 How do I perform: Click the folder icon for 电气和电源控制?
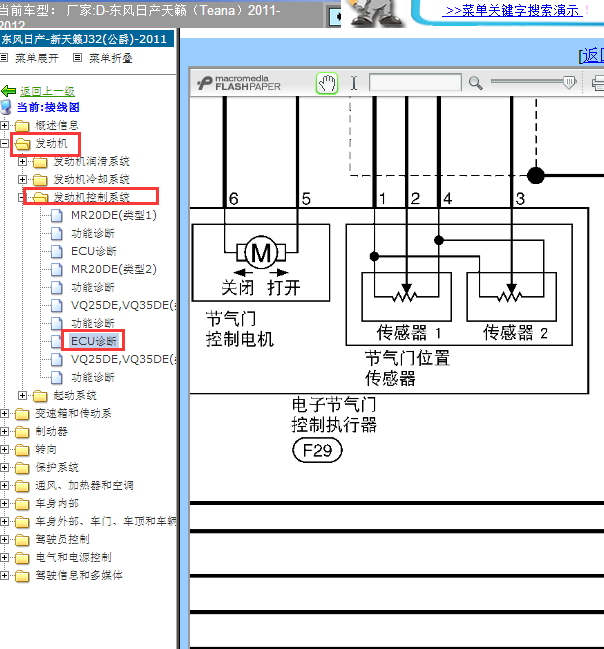(x=22, y=558)
